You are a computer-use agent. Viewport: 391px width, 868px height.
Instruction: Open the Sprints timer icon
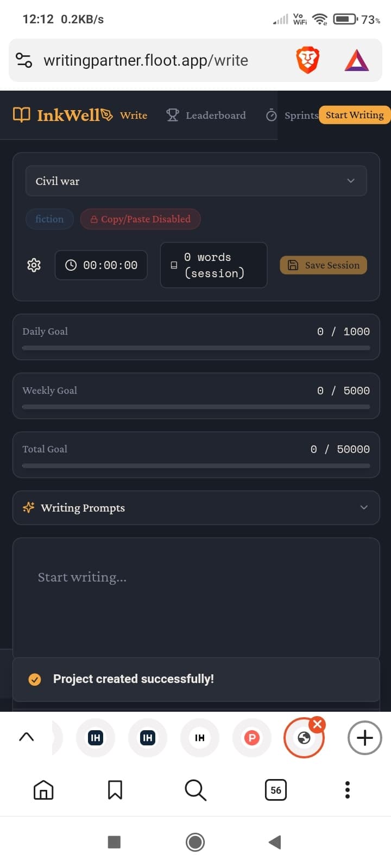271,115
